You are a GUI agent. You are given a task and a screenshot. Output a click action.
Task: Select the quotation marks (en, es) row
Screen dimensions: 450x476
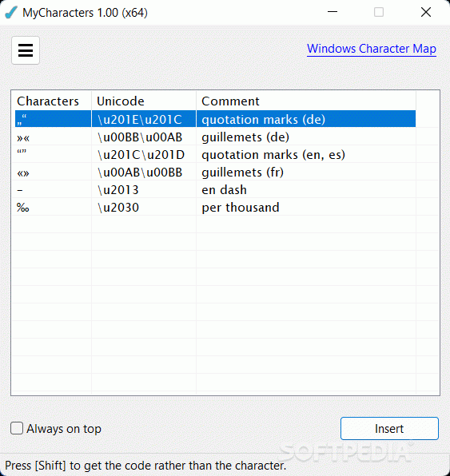click(x=215, y=154)
